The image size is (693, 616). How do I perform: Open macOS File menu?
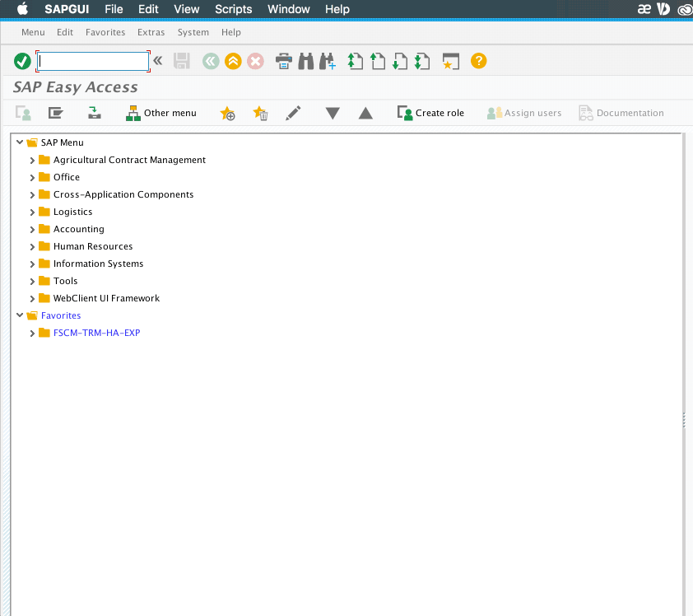click(x=114, y=9)
